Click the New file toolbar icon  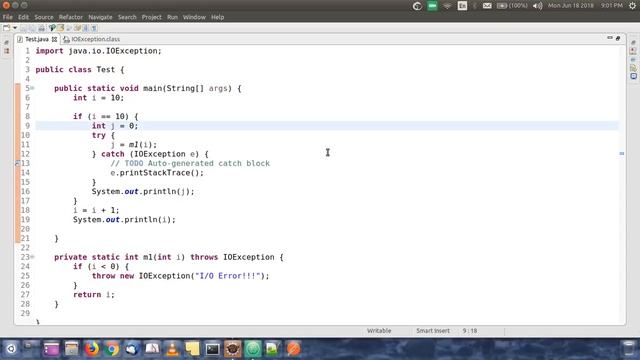[6, 28]
